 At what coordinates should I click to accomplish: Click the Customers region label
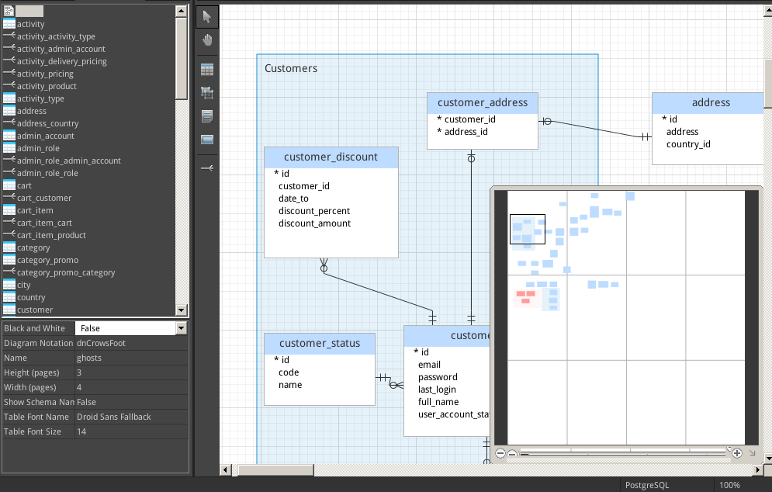[x=291, y=68]
